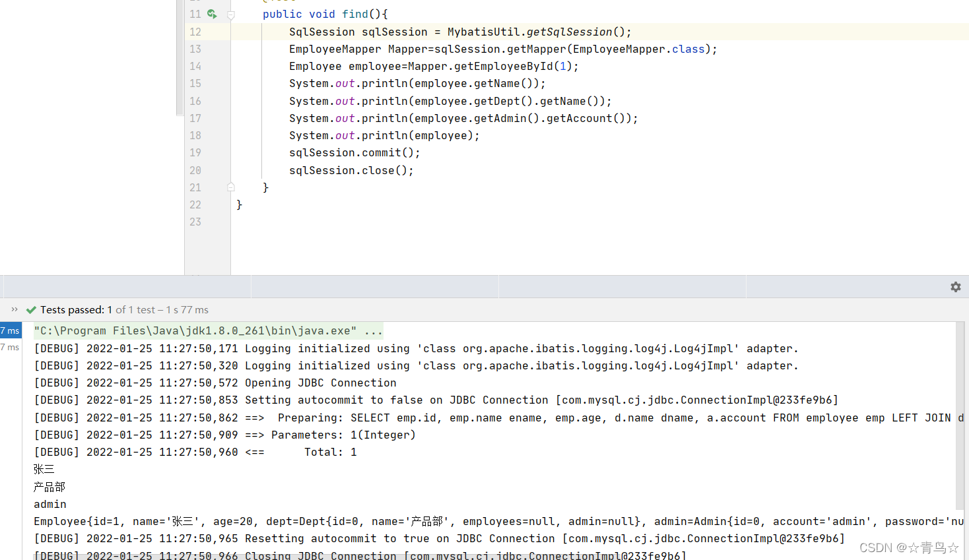This screenshot has width=969, height=560.
Task: Collapse find method fold marker at line 11
Action: click(231, 15)
